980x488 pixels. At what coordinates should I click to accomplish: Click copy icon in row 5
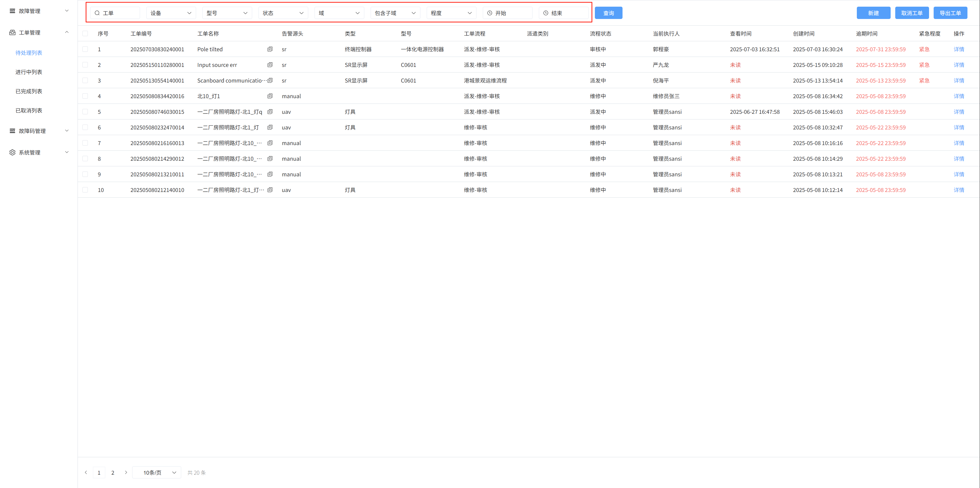pos(270,111)
